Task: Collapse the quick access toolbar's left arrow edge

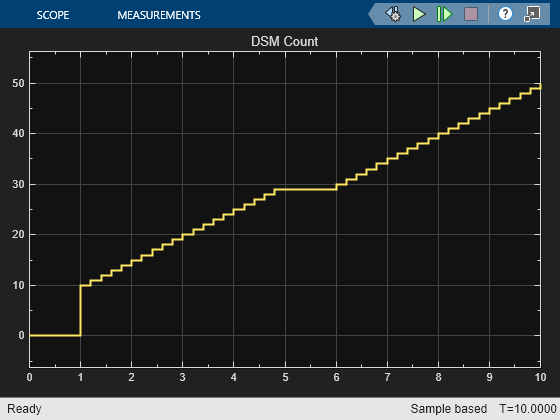Action: point(372,14)
